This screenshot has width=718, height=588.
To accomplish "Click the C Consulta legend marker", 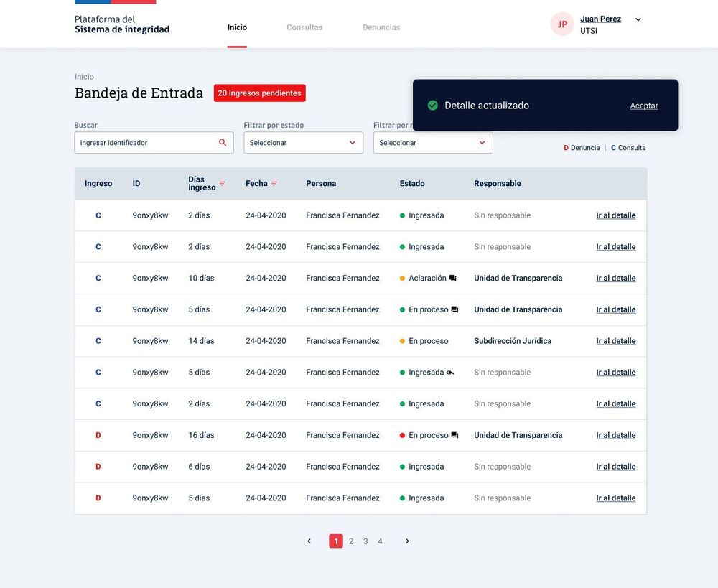I will 614,148.
